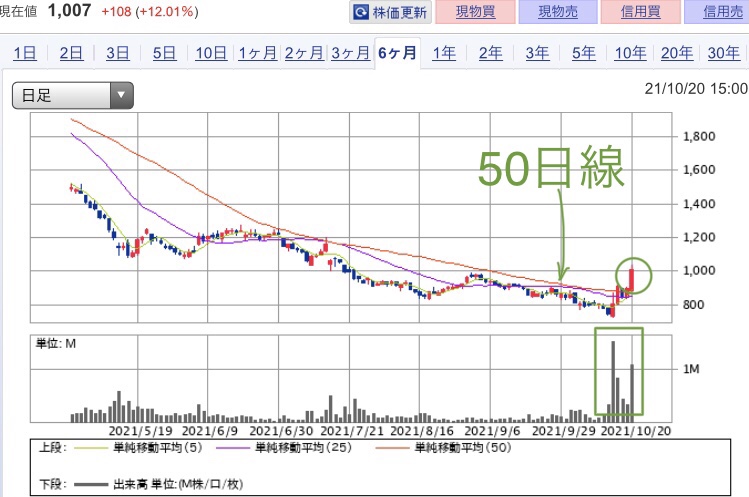749x497 pixels.
Task: Switch to the 2ヶ月 chart range
Action: (304, 53)
